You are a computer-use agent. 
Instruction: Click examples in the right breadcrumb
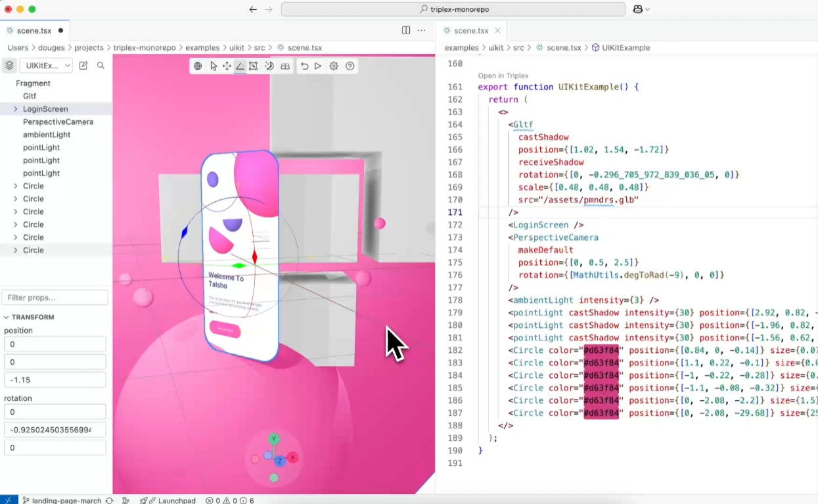coord(461,48)
